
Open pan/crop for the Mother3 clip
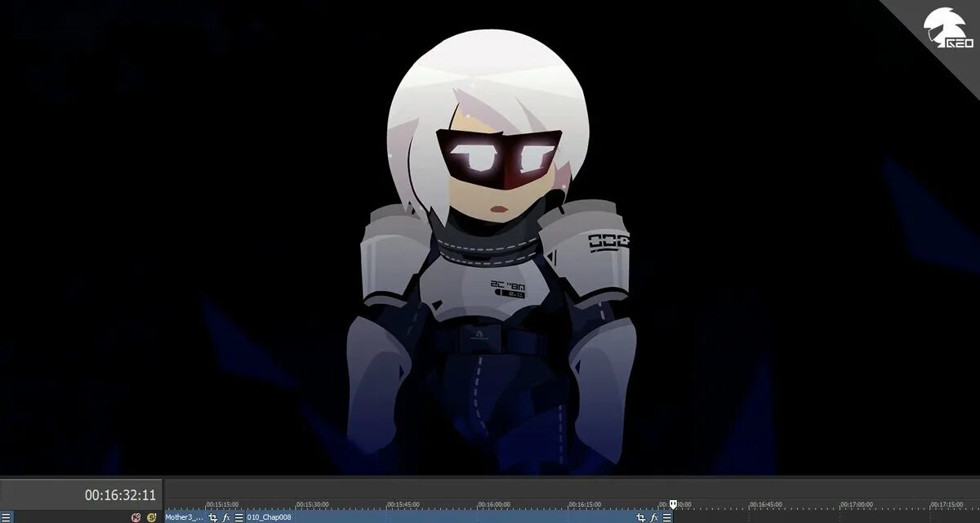(x=213, y=517)
